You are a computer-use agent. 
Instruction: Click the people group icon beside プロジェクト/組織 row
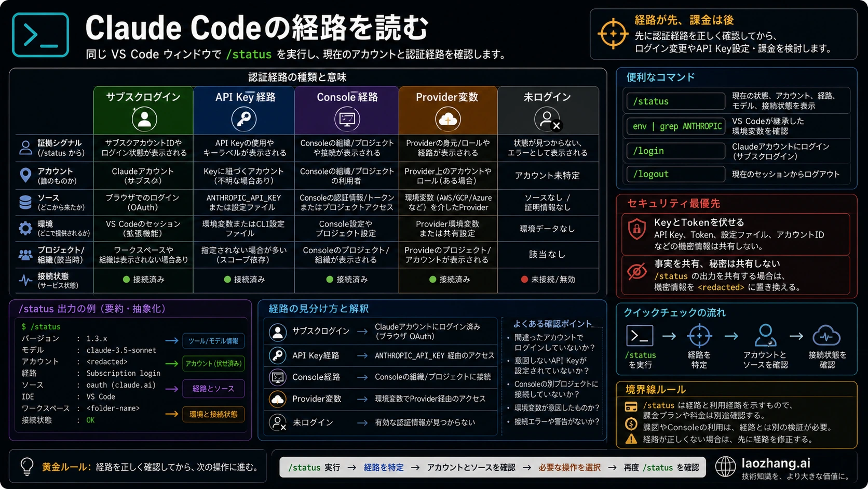tap(25, 255)
